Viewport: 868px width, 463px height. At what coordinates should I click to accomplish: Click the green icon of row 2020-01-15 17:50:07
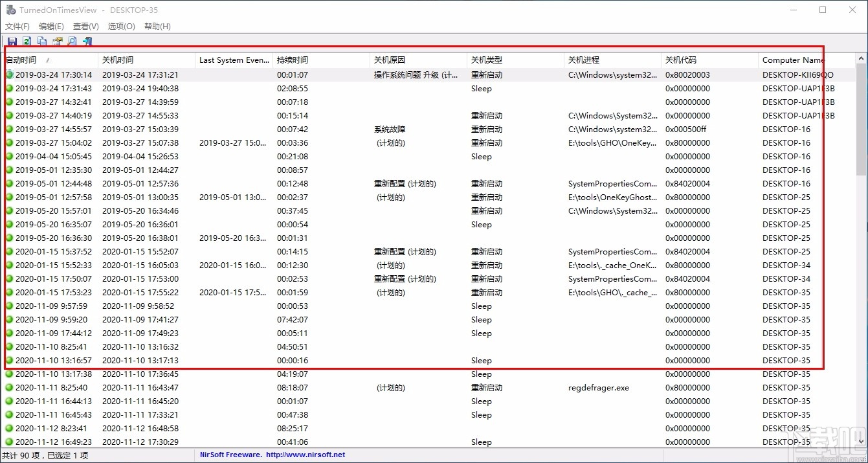[10, 279]
